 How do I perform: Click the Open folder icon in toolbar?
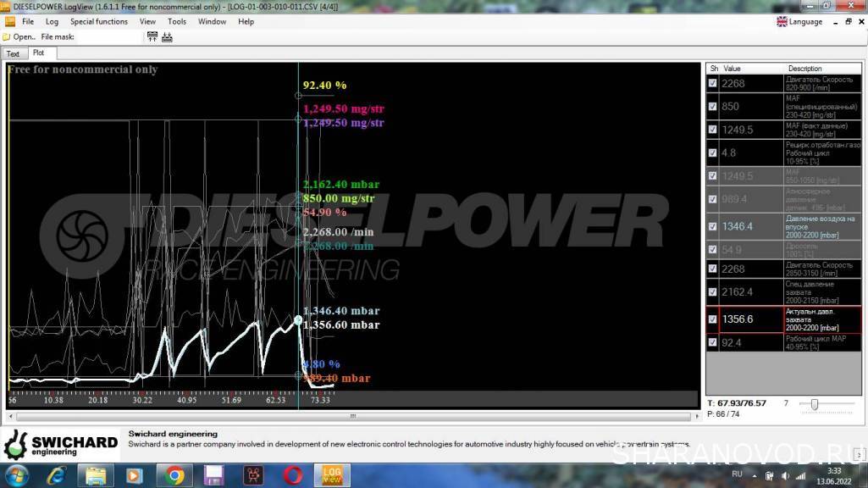(7, 37)
